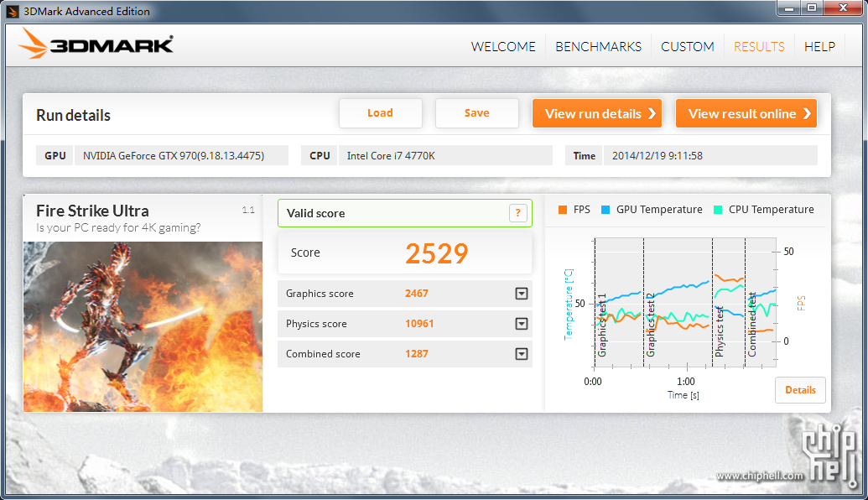Expand the Combined score details
This screenshot has width=868, height=500.
click(522, 354)
